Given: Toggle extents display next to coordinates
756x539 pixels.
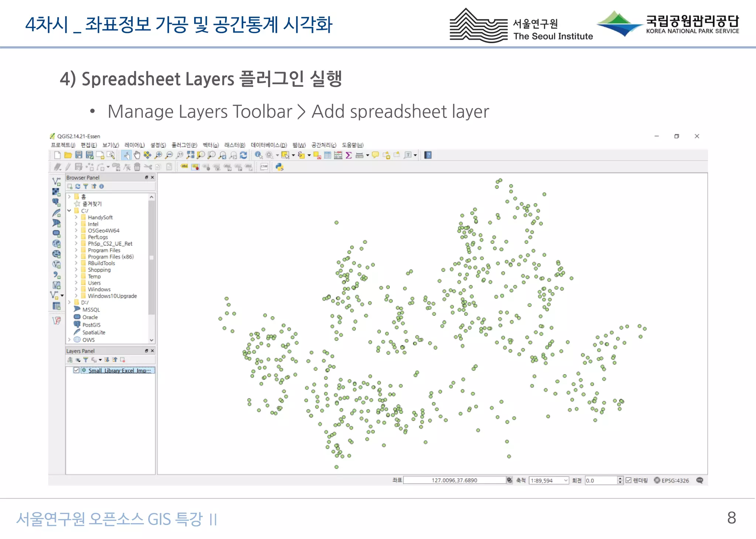Looking at the screenshot, I should [509, 480].
